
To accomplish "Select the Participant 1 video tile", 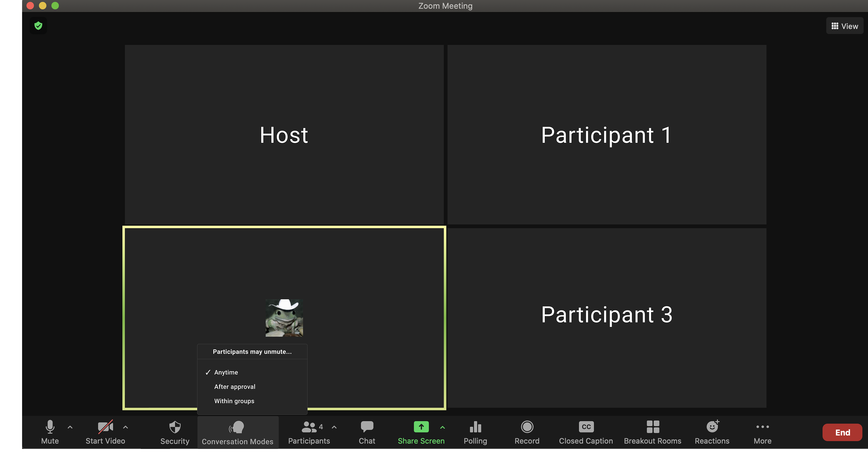I will 606,135.
